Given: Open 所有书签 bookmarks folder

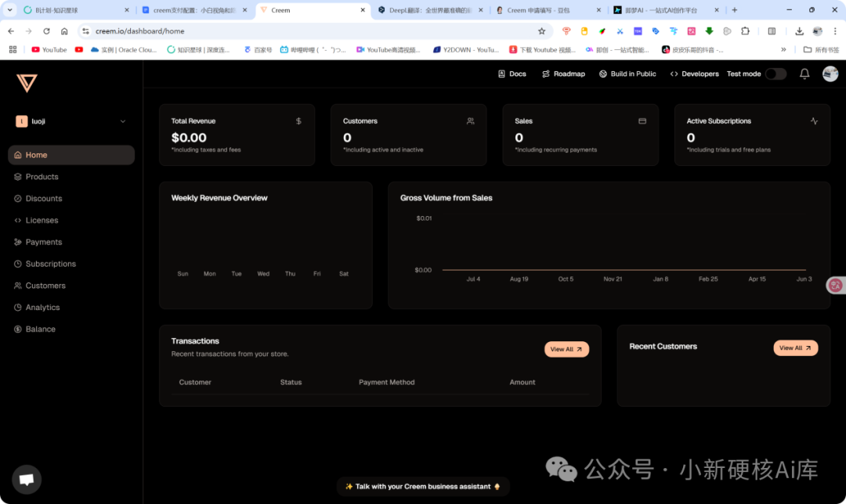Looking at the screenshot, I should pyautogui.click(x=821, y=49).
